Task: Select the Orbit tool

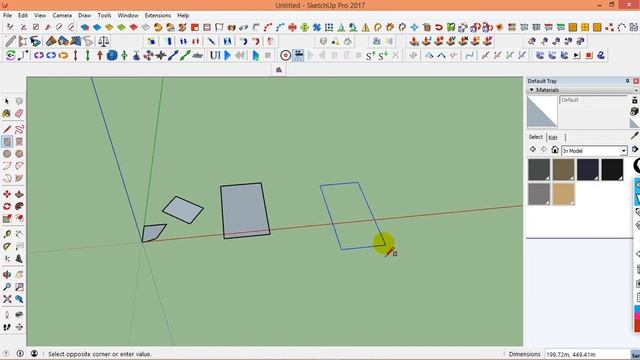Action: [x=7, y=275]
